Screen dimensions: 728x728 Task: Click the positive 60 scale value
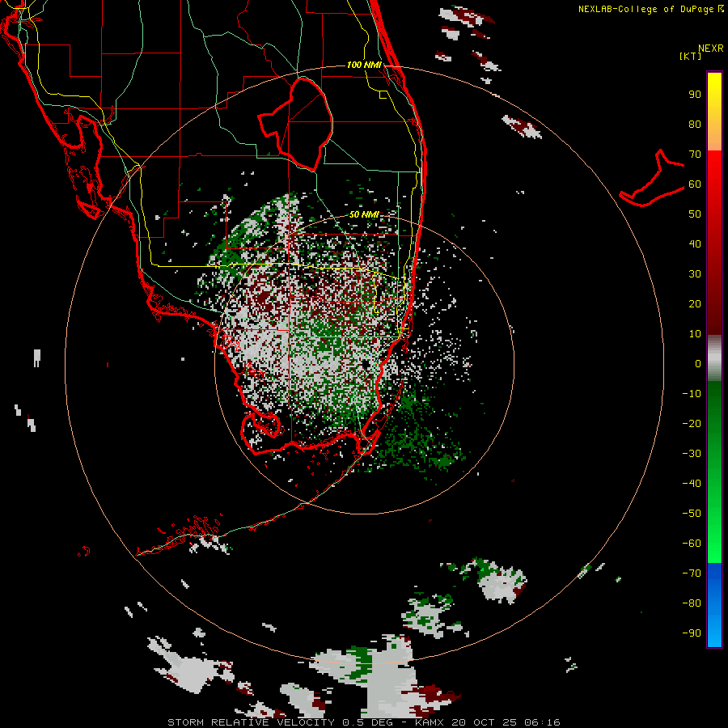pyautogui.click(x=695, y=184)
